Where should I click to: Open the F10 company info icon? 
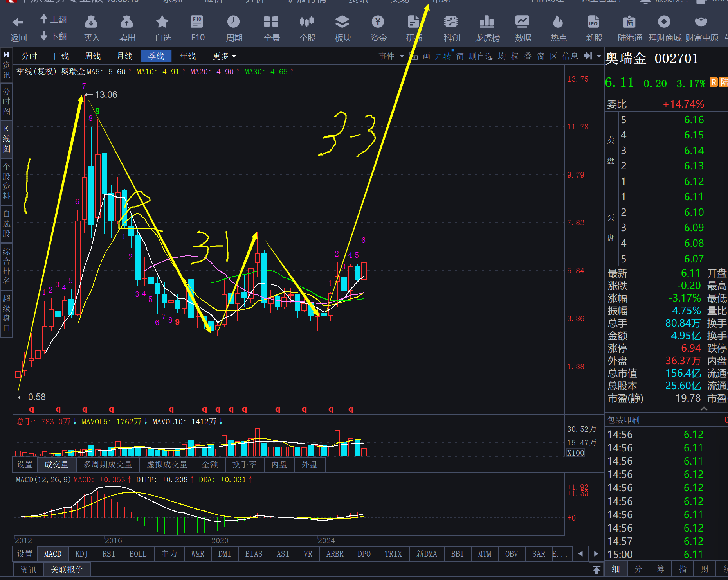point(197,27)
